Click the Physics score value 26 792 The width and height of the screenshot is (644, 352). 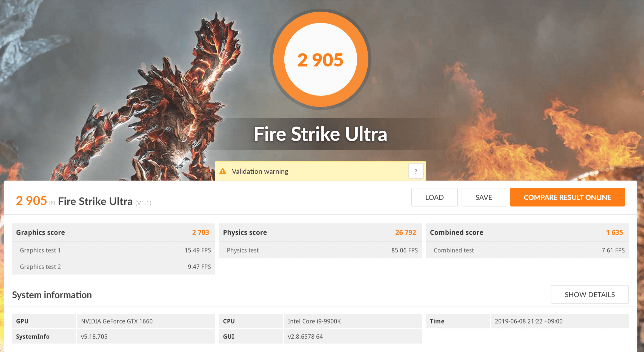point(405,232)
